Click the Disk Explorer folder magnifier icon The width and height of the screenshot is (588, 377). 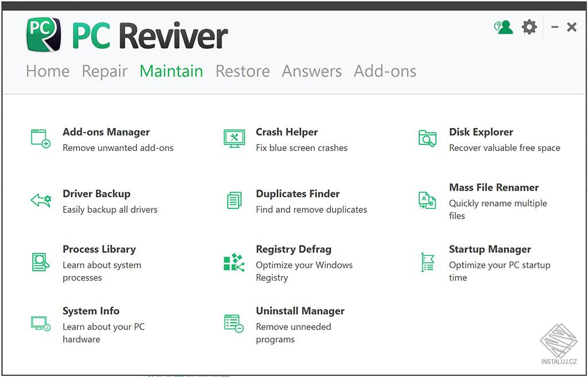click(x=427, y=138)
